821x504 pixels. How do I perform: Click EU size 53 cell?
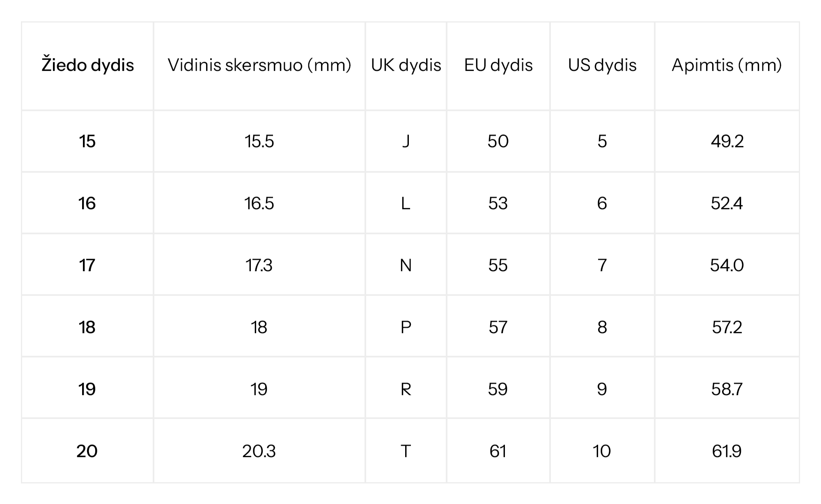click(498, 204)
